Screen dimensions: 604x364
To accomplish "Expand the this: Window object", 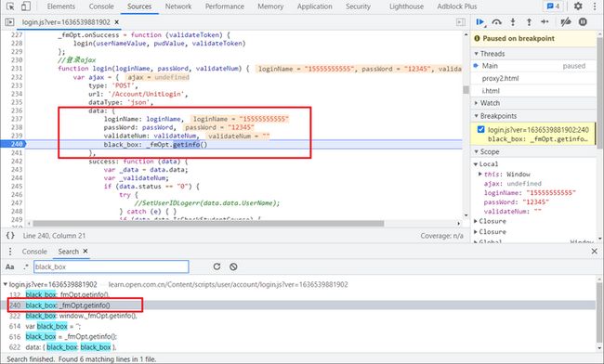I will 480,174.
